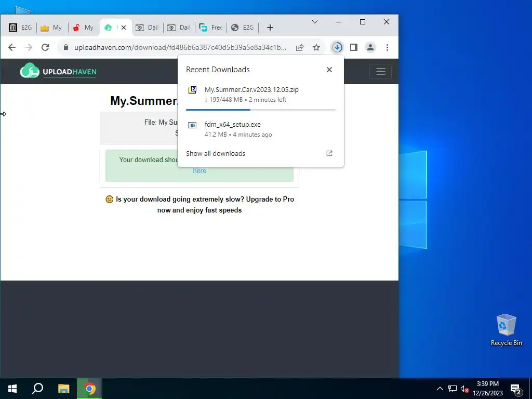Open a new browser tab
532x399 pixels.
270,28
